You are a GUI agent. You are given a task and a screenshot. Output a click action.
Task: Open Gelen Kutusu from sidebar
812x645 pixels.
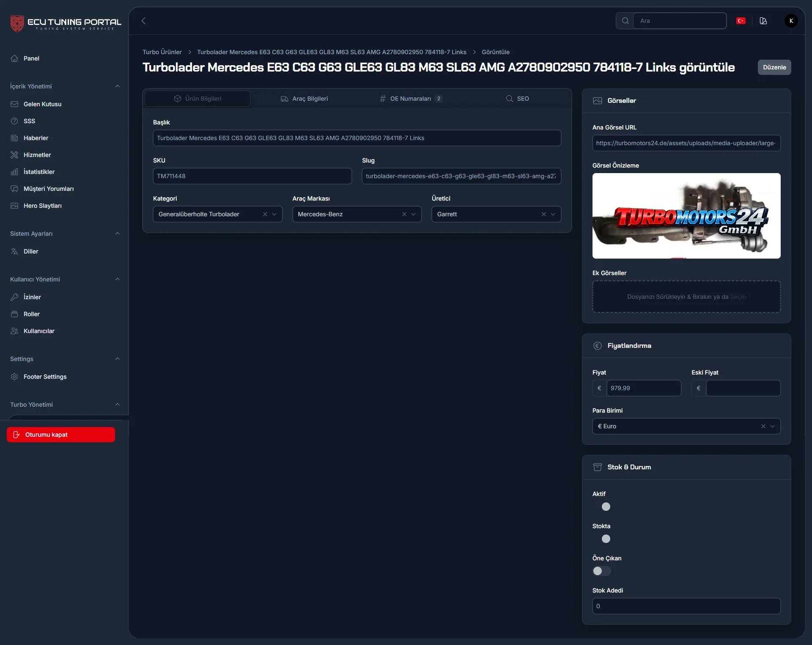tap(42, 104)
